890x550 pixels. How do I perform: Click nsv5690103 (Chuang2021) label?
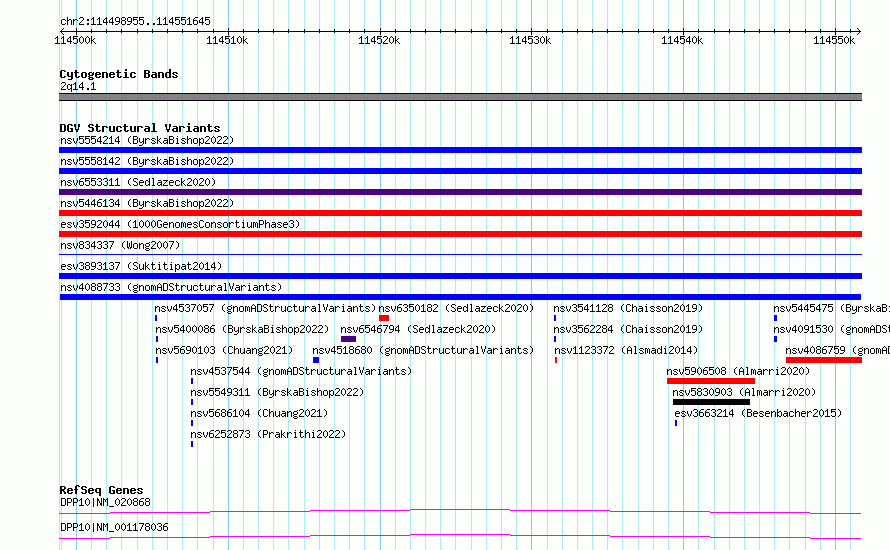pyautogui.click(x=224, y=350)
